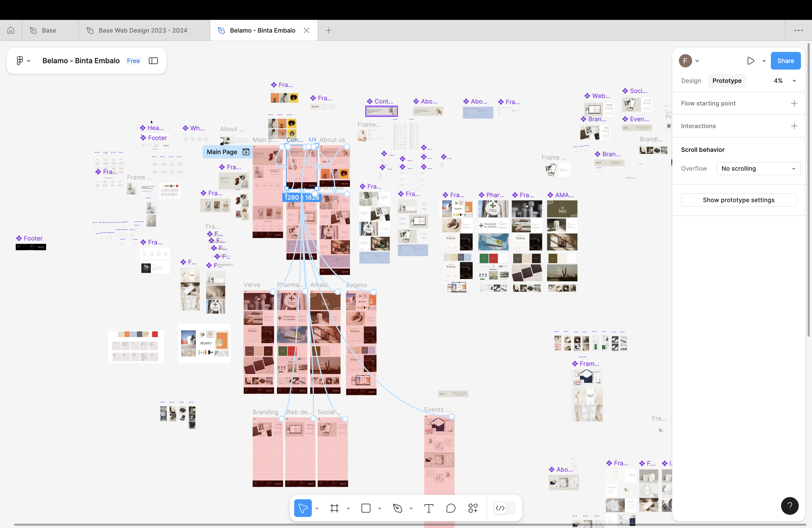Toggle the sidebar panel visibility
This screenshot has width=812, height=528.
click(153, 61)
